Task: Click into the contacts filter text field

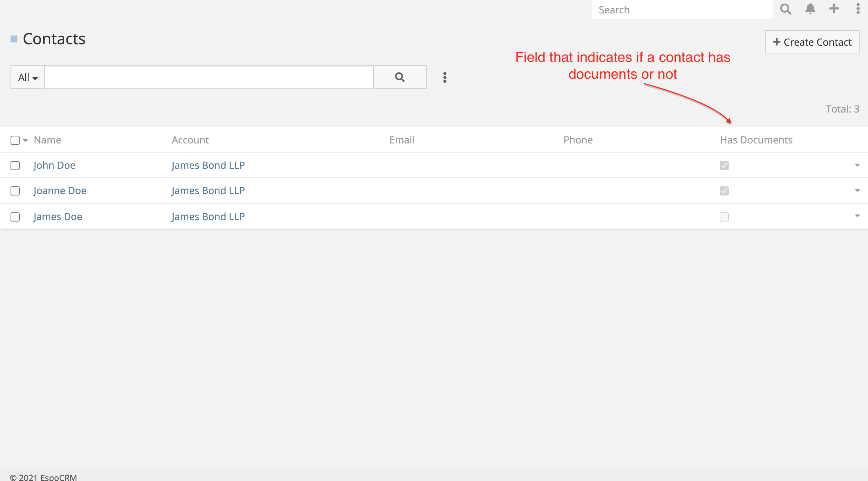Action: pos(209,77)
